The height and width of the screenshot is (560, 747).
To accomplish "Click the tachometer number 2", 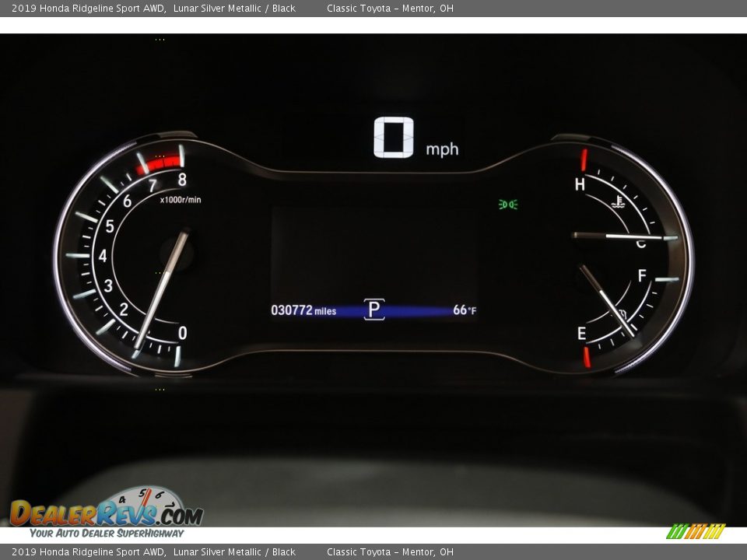I will (124, 310).
